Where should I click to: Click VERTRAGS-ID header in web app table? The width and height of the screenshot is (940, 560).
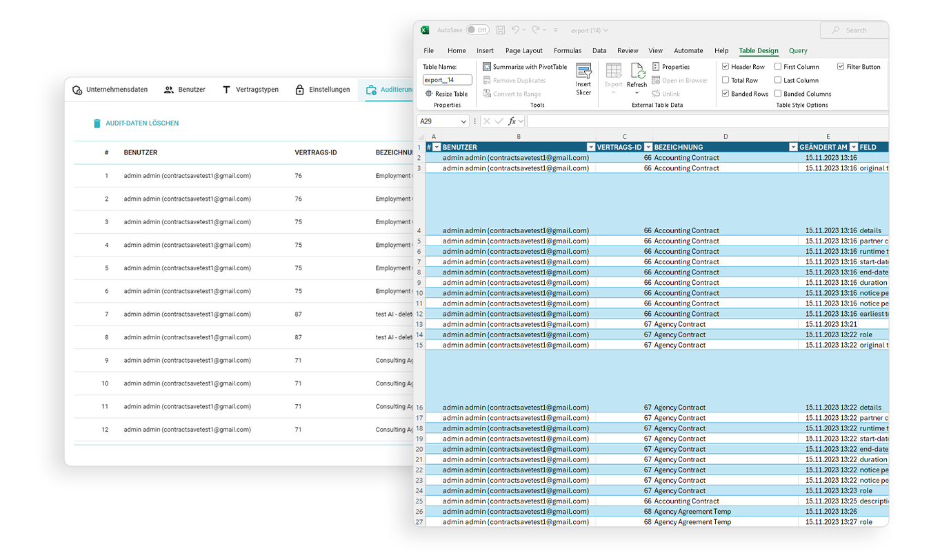click(x=315, y=152)
